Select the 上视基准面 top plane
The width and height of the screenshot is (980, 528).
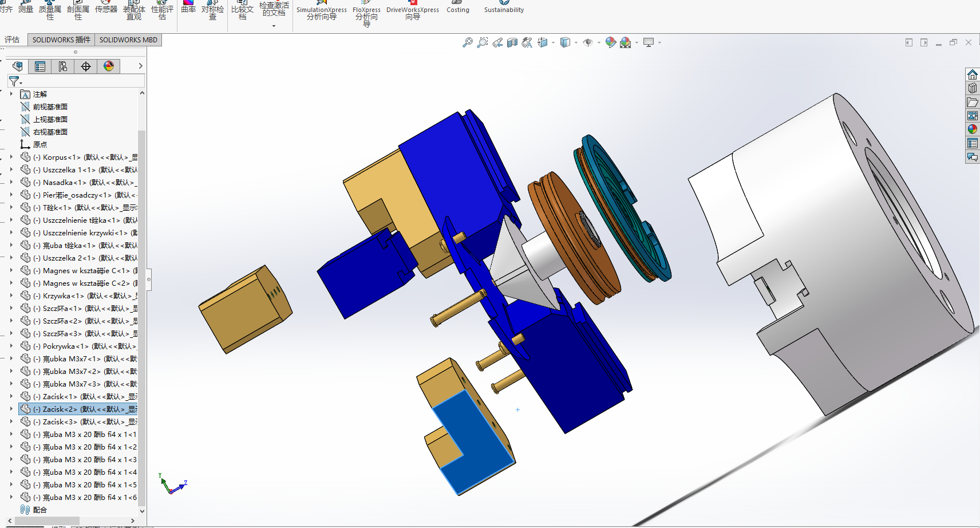tap(50, 119)
